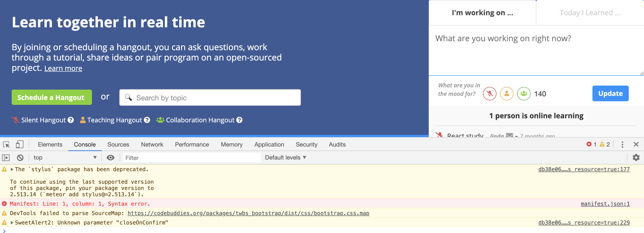Create a live expression with the eye icon
This screenshot has width=644, height=233.
pos(111,157)
